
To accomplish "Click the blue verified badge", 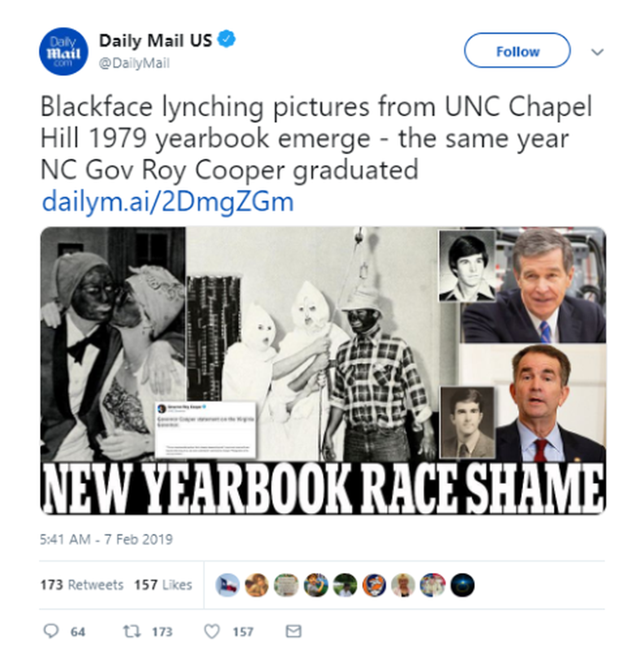I will tap(227, 39).
